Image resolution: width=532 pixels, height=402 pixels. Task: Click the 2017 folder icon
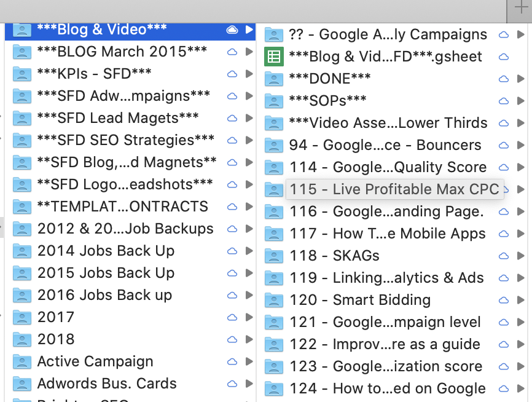click(22, 317)
